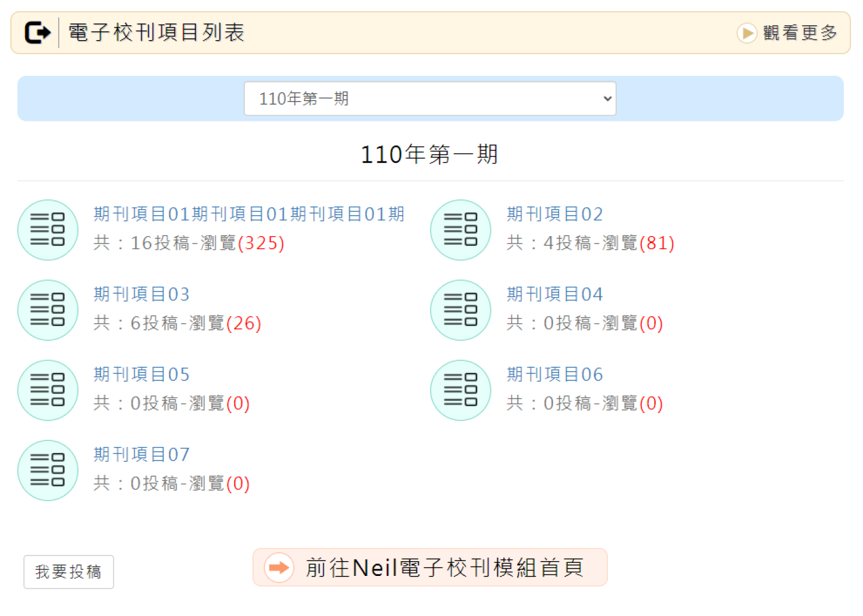Viewport: 863px width, 616px height.
Task: Click list icon for 期刊項目02
Action: pos(460,230)
